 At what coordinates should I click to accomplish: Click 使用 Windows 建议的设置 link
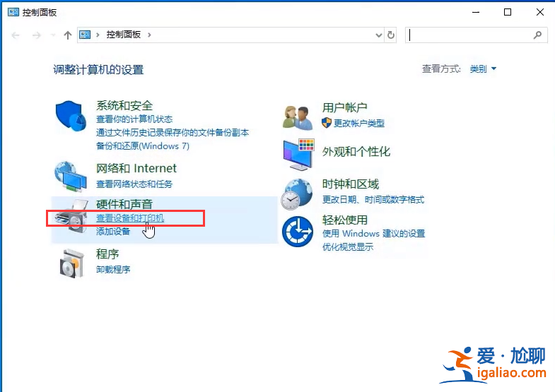373,234
